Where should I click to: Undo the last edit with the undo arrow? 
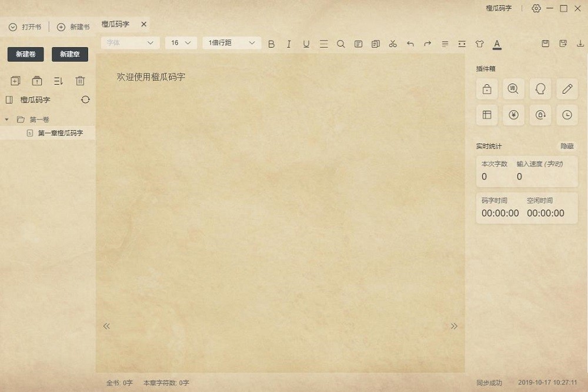(410, 43)
